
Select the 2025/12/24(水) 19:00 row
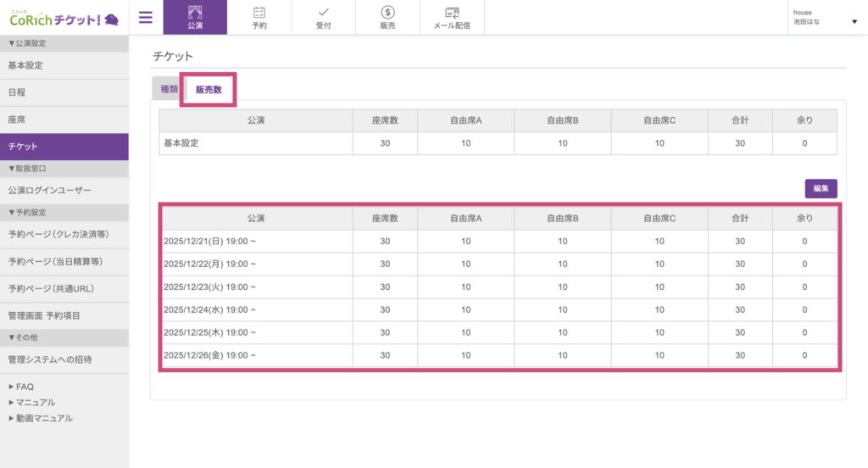click(x=209, y=309)
